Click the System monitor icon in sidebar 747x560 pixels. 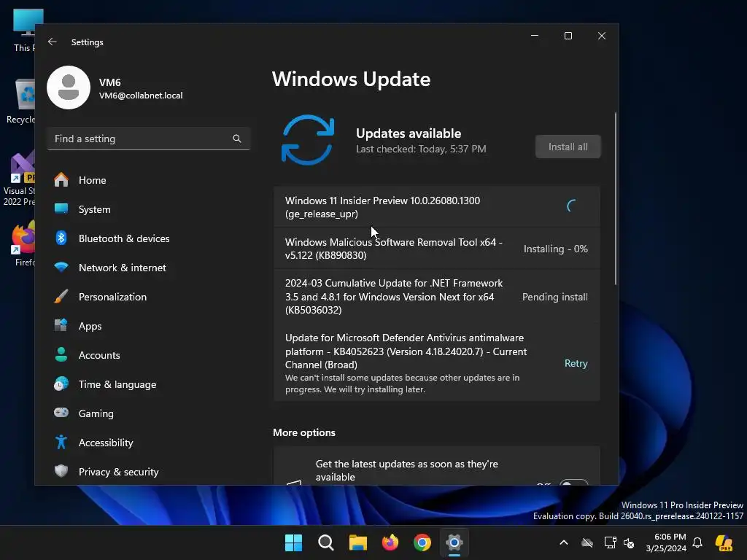[61, 209]
